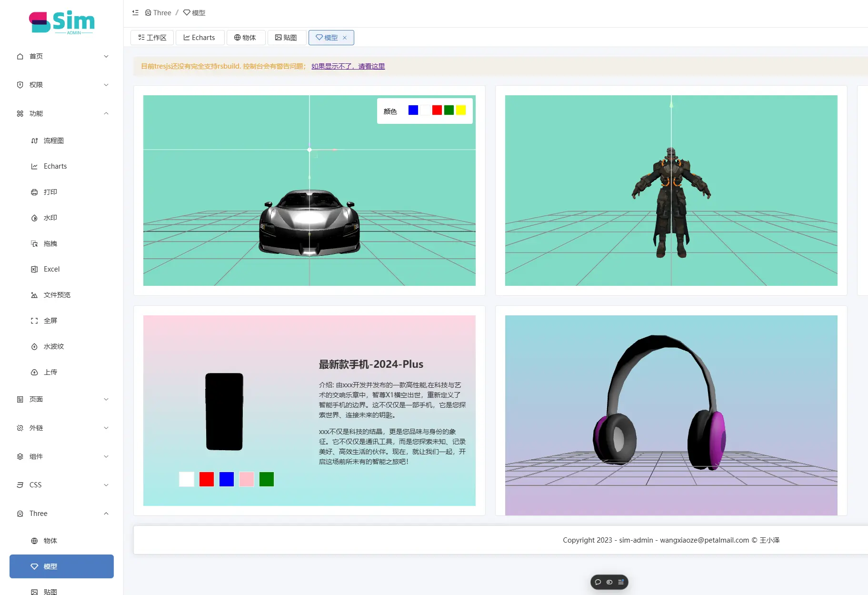Click the armored soldier character model

pyautogui.click(x=671, y=202)
